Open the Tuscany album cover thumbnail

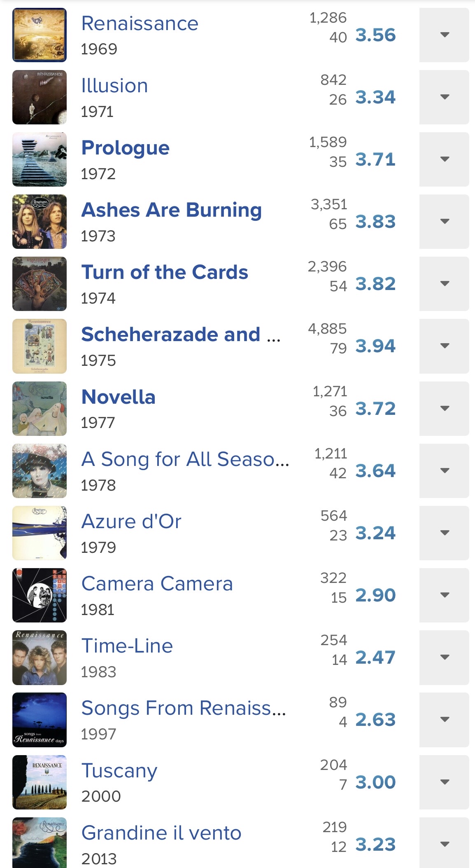40,782
